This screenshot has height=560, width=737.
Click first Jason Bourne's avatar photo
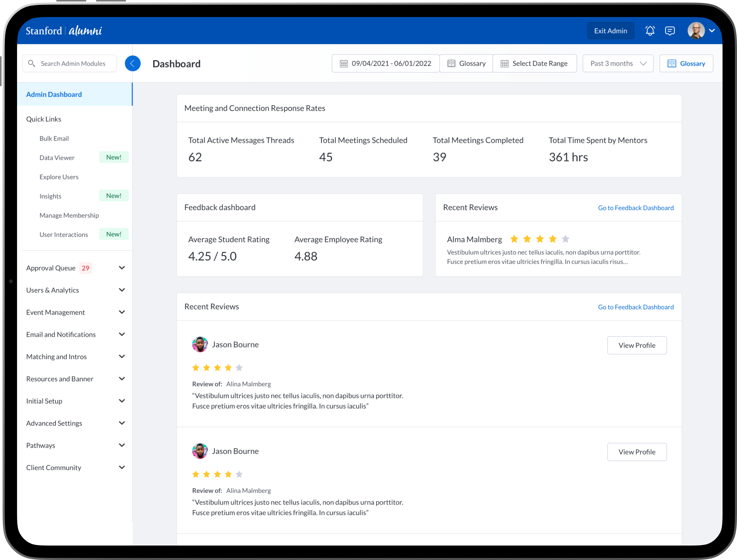(200, 344)
